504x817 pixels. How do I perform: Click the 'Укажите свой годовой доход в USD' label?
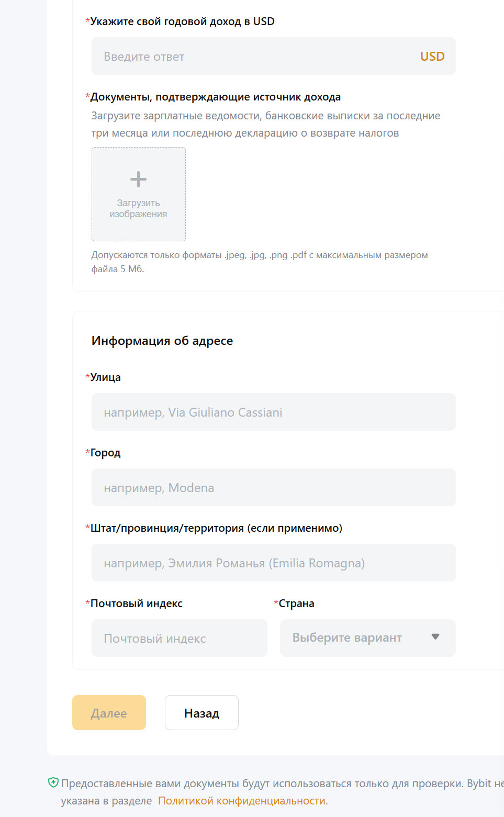pyautogui.click(x=182, y=21)
